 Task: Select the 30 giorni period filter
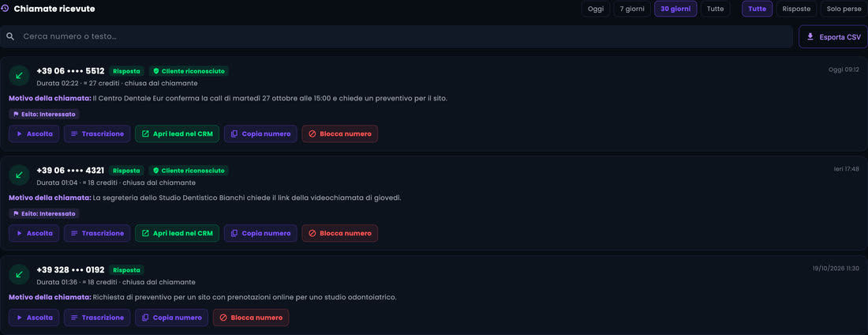(x=675, y=9)
